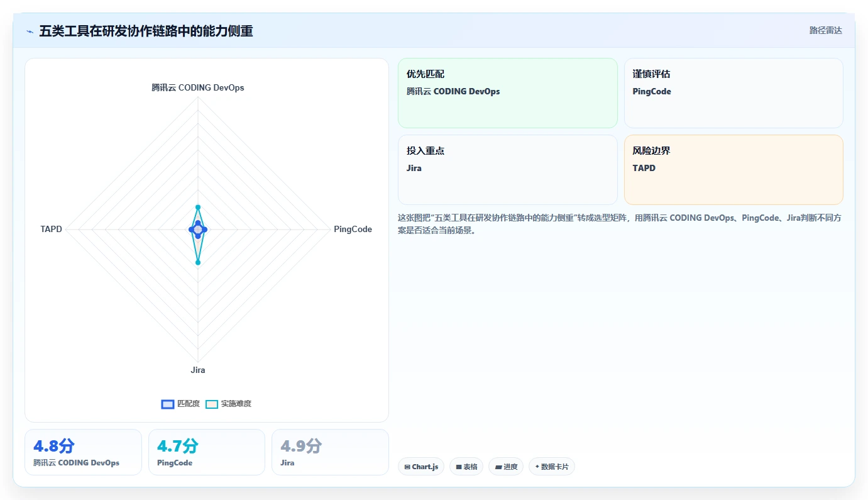Open the 谨慎评估 card
This screenshot has height=500, width=868.
coord(733,93)
